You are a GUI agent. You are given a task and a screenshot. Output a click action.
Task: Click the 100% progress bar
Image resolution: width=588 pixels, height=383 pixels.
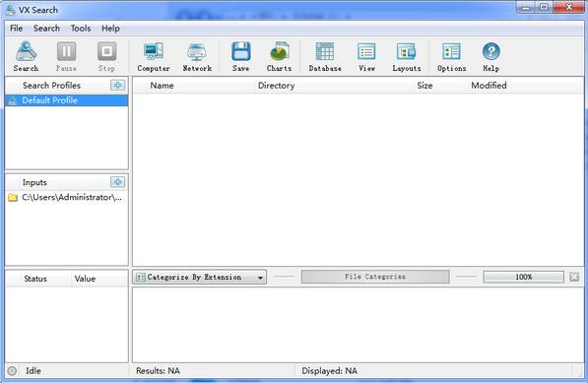[524, 277]
